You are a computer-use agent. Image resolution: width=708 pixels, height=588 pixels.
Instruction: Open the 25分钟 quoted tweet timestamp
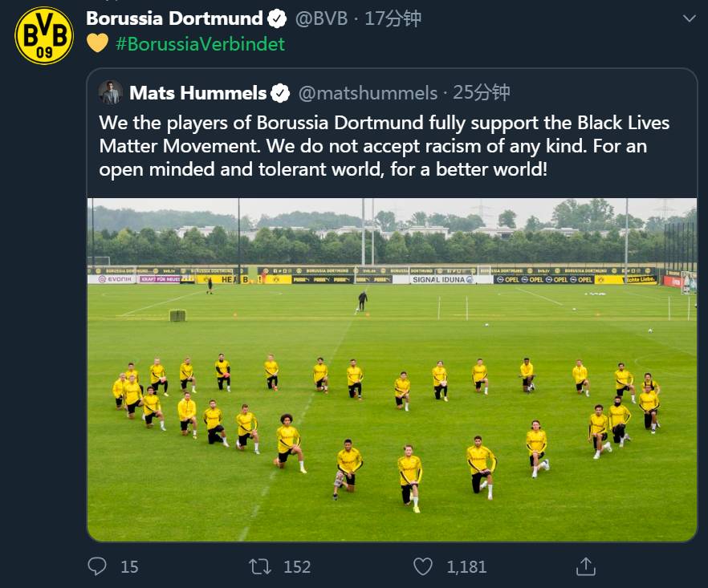(482, 92)
